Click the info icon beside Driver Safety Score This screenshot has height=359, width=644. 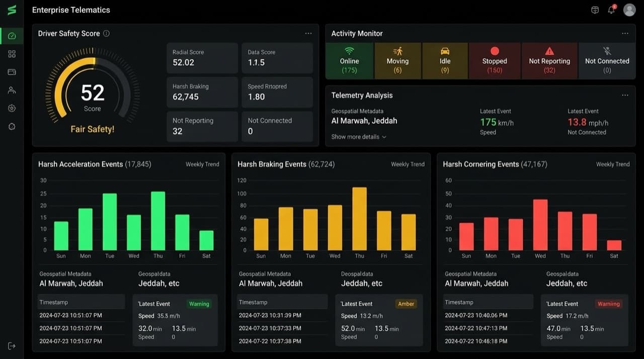coord(106,34)
